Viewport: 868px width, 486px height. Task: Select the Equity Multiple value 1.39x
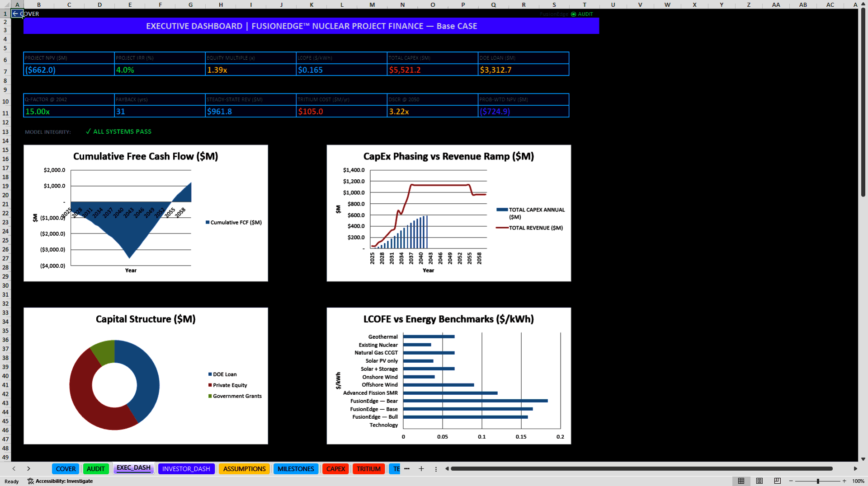click(x=251, y=70)
